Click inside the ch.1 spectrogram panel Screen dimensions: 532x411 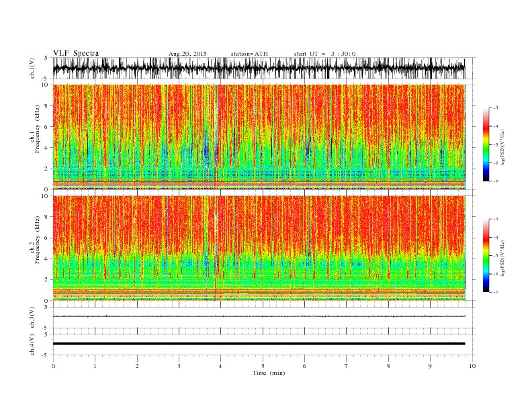[259, 137]
